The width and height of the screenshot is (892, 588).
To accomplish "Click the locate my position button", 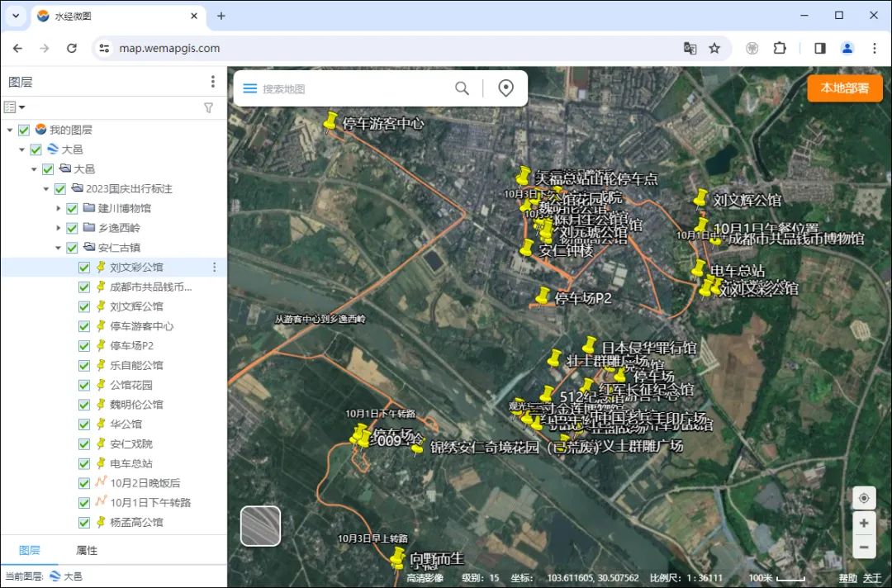I will [x=863, y=498].
